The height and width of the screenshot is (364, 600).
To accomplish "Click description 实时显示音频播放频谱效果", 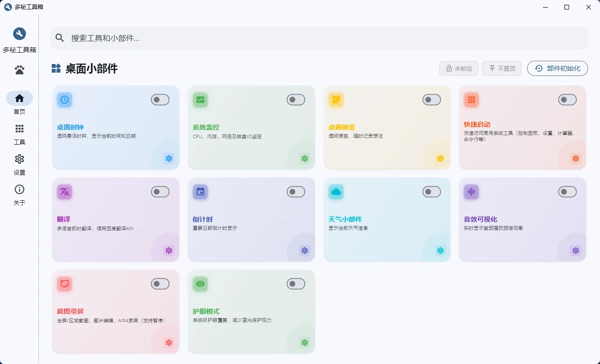I will 493,228.
